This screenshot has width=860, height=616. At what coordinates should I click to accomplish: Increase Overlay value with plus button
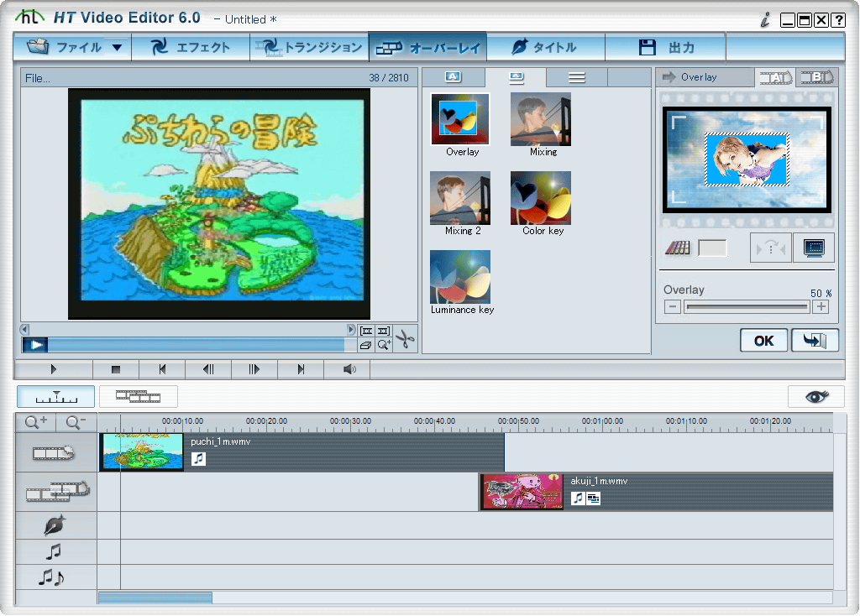tap(821, 307)
